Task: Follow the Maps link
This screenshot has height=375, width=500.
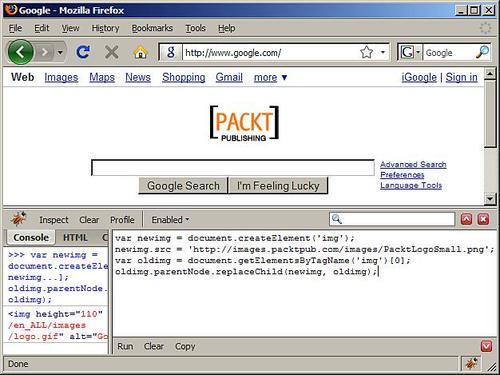Action: tap(102, 77)
